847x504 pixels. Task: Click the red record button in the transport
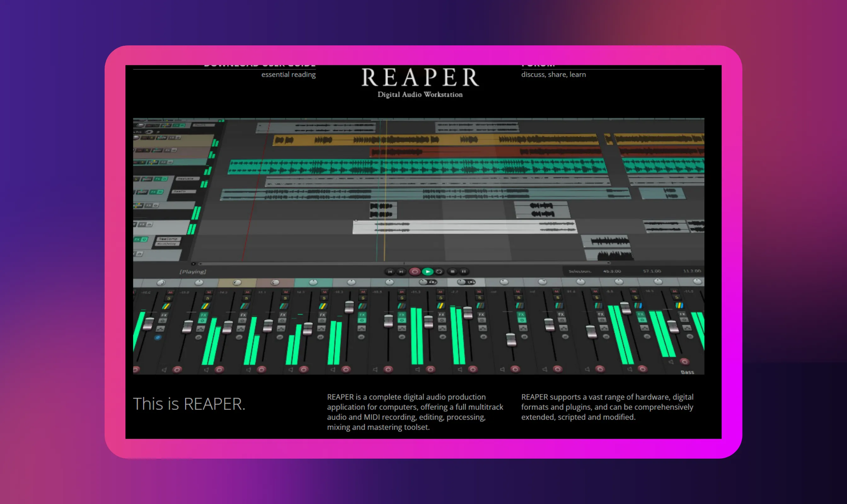point(415,272)
